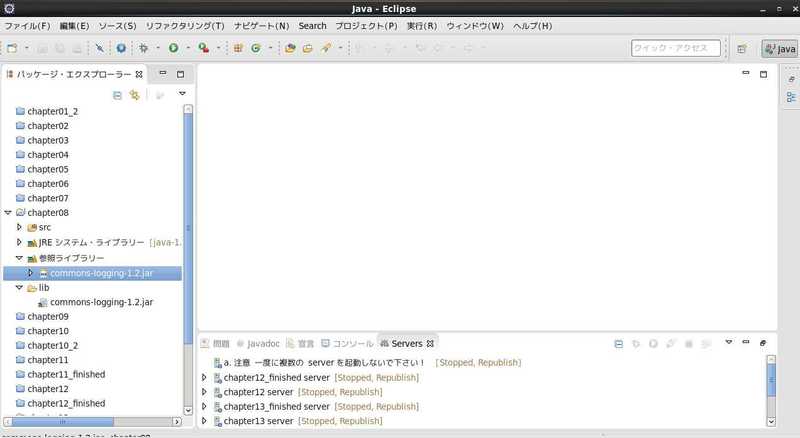Image resolution: width=800 pixels, height=438 pixels.
Task: Minimize the editor area
Action: 746,74
